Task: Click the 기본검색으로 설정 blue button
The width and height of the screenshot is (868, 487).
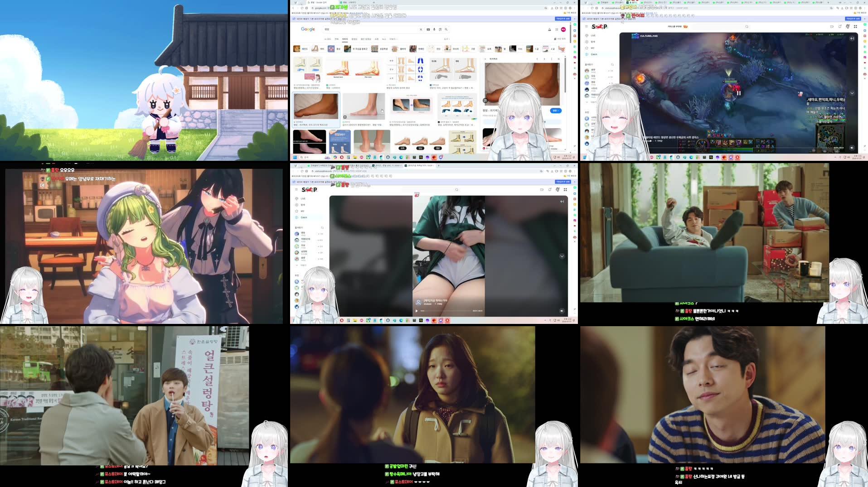Action: [563, 19]
